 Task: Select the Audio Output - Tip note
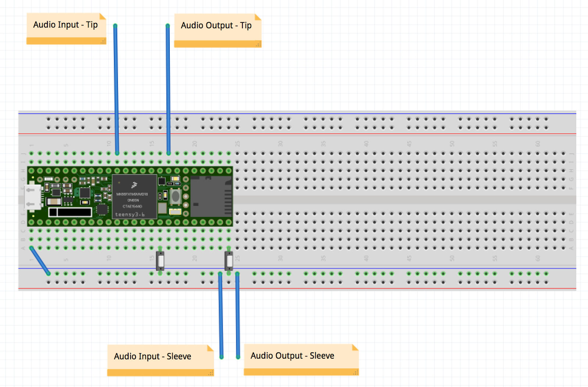[x=216, y=26]
